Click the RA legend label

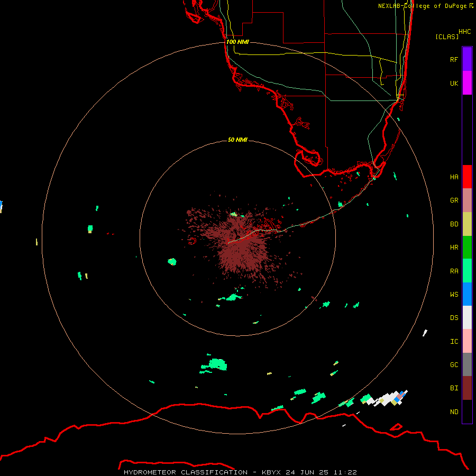(454, 271)
